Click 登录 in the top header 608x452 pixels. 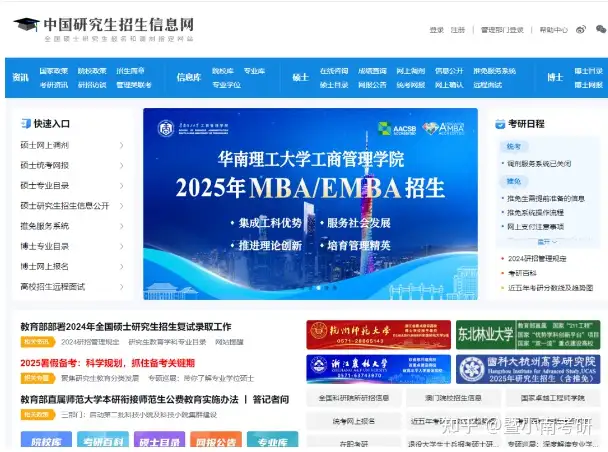pyautogui.click(x=436, y=30)
